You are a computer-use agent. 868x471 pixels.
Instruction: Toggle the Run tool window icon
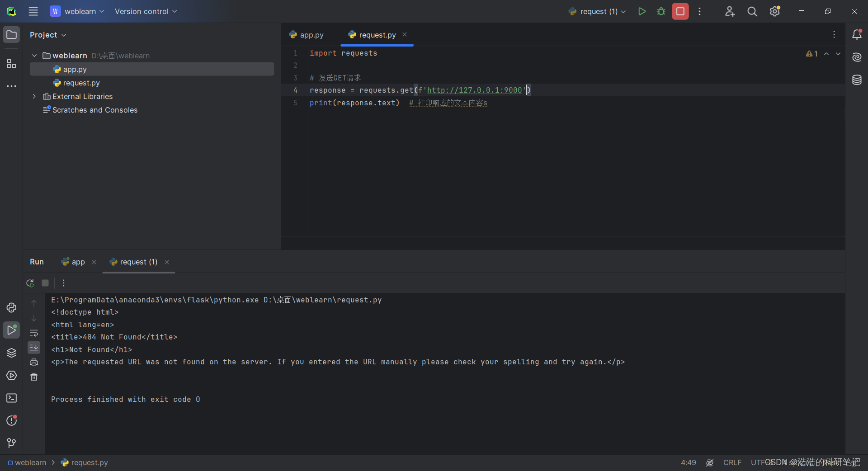point(11,330)
